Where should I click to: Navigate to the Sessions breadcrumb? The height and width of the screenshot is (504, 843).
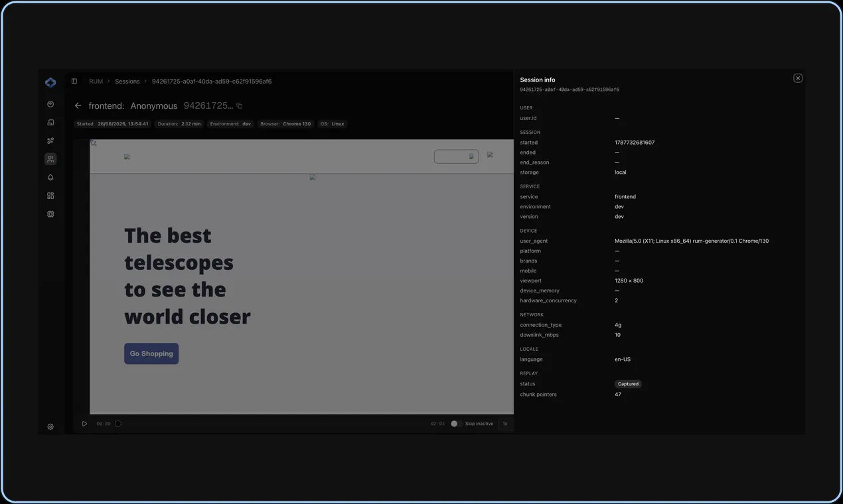coord(127,82)
